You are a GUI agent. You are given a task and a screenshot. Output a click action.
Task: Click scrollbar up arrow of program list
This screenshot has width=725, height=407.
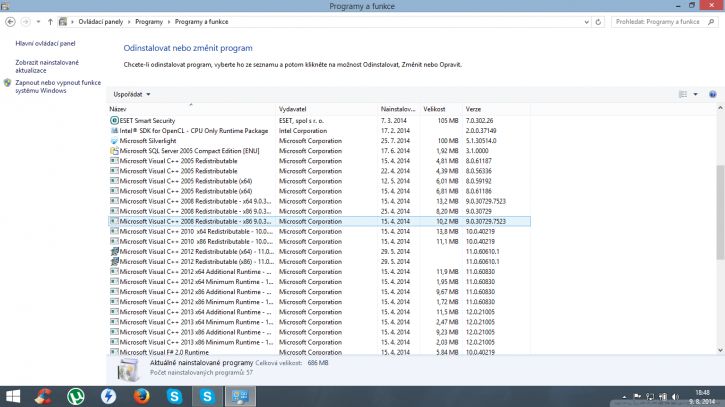(720, 108)
